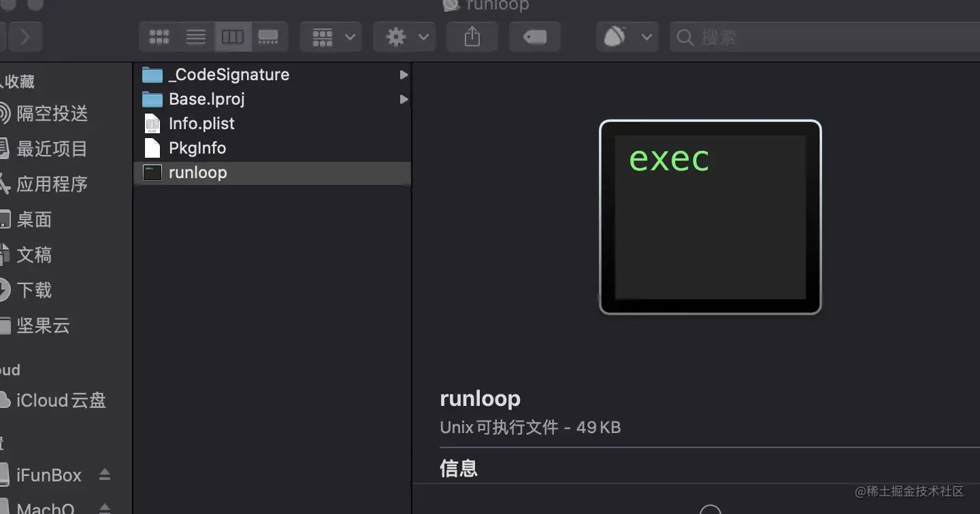The image size is (980, 514).
Task: Click the runloop name in preview pane
Action: (x=480, y=398)
